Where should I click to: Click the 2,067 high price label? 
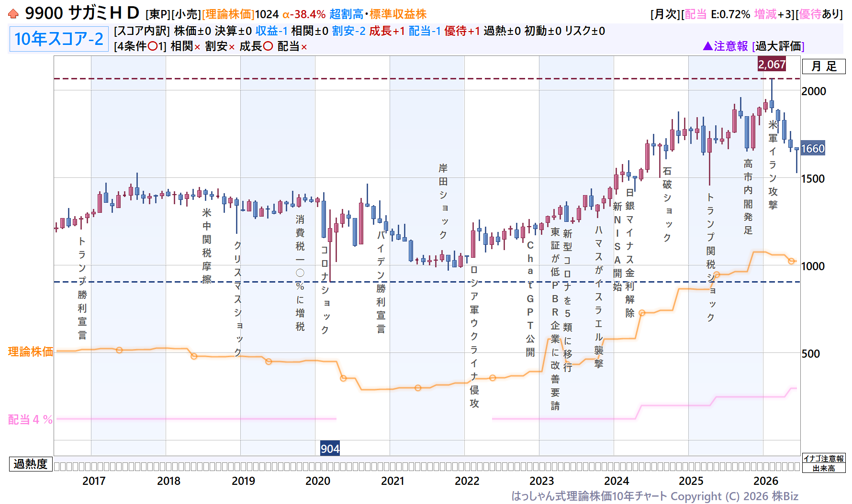click(x=772, y=64)
